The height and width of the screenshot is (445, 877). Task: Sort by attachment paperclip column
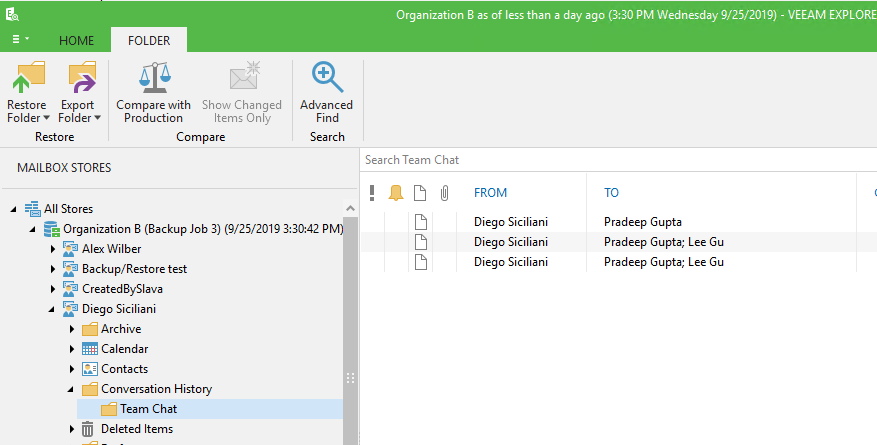(x=444, y=193)
